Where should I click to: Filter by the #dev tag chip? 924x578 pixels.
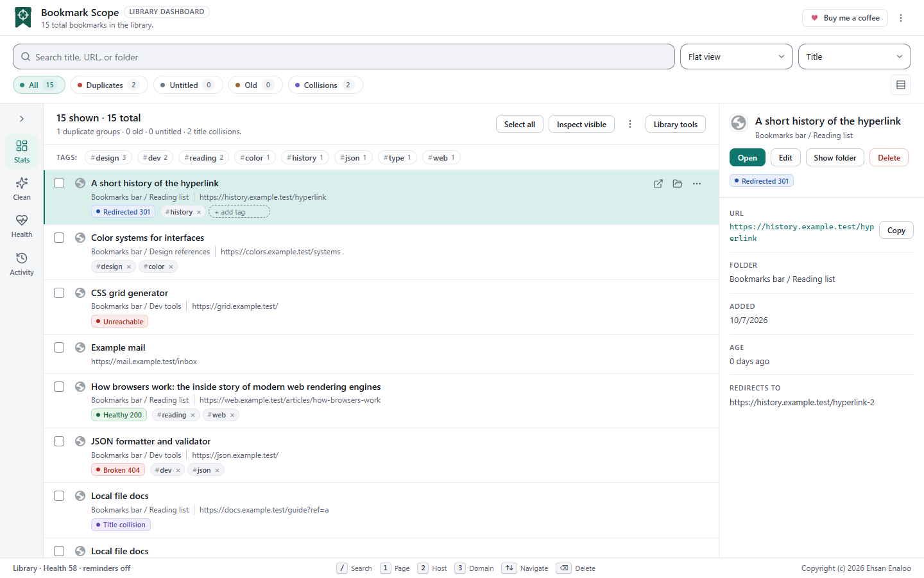[155, 158]
